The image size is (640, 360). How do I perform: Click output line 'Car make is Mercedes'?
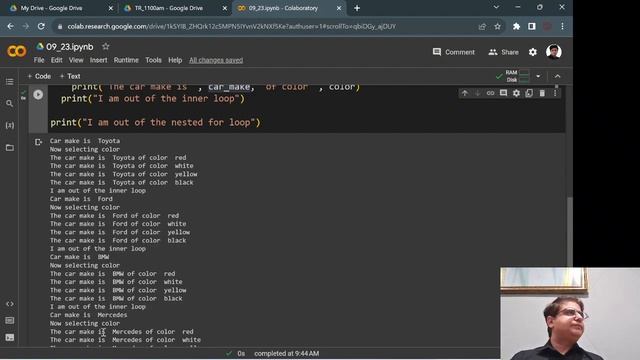point(89,315)
